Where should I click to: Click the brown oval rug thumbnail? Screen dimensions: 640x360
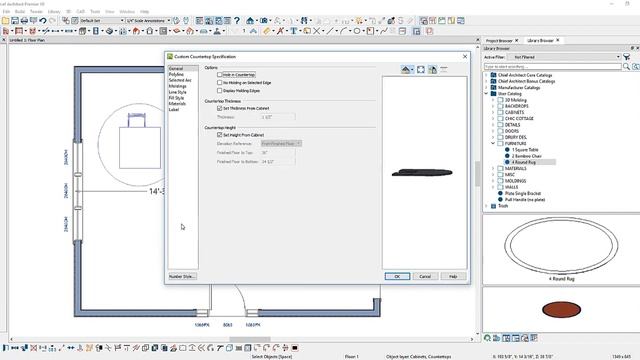[x=561, y=309]
